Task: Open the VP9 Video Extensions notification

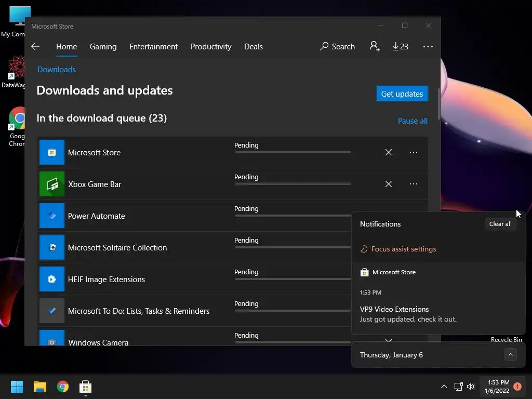Action: 438,314
